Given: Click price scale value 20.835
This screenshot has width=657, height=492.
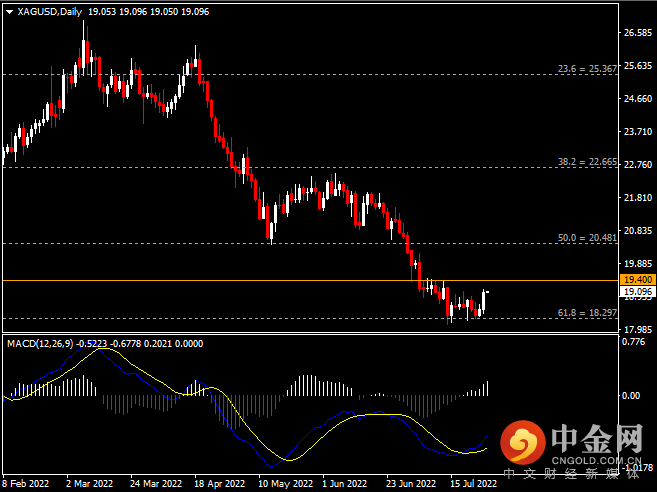Looking at the screenshot, I should tap(638, 231).
